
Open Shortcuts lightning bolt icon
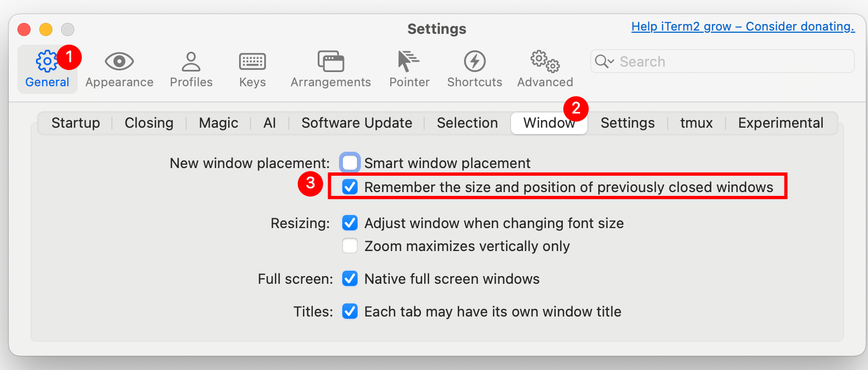coord(474,62)
